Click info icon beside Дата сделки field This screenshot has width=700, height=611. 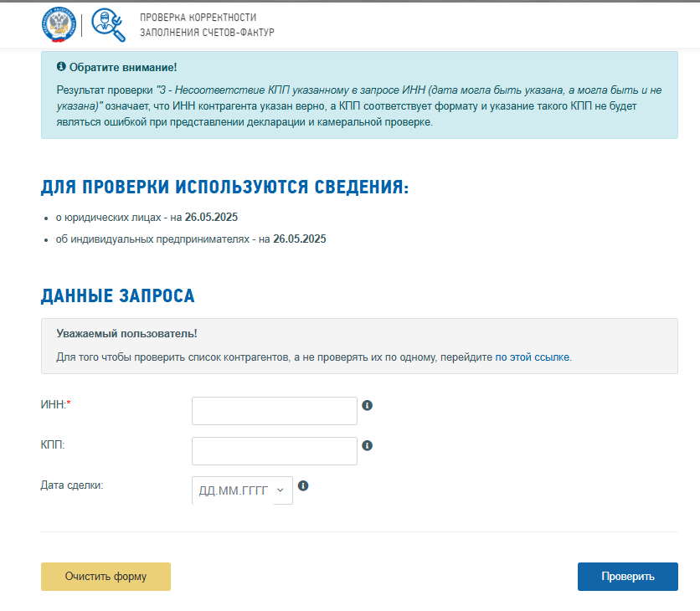[303, 485]
